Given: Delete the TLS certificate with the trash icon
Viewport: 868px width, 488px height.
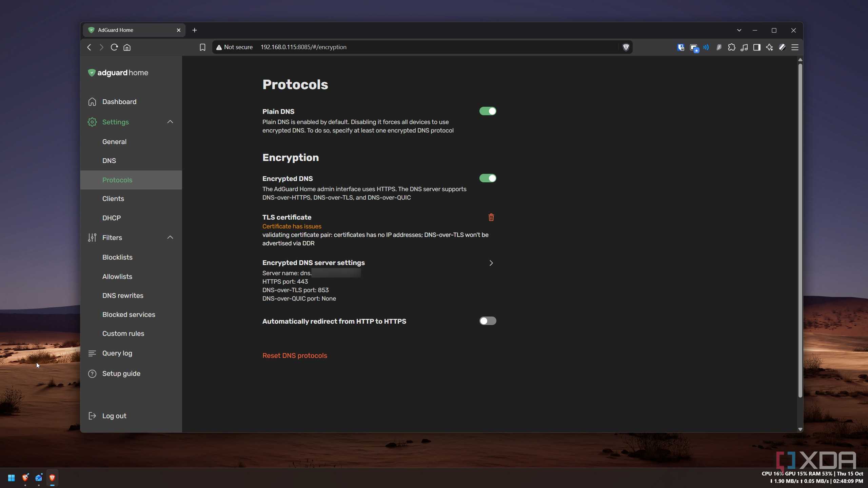Looking at the screenshot, I should (491, 217).
